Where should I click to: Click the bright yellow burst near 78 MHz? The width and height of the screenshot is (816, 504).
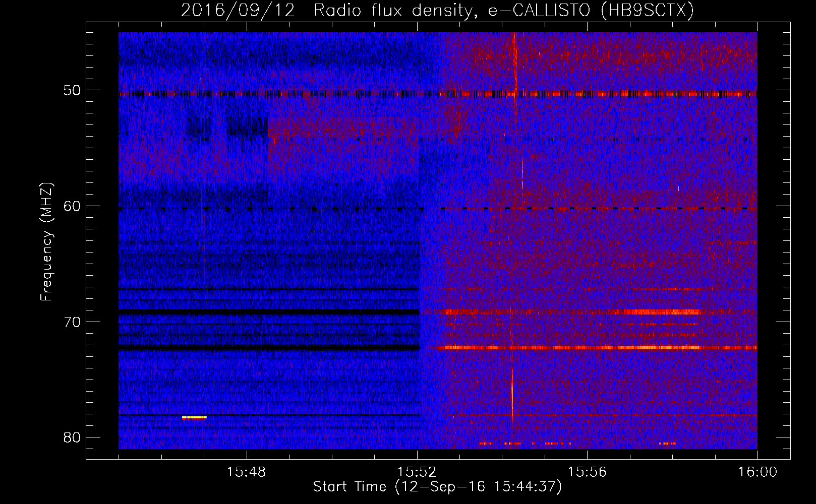[194, 417]
